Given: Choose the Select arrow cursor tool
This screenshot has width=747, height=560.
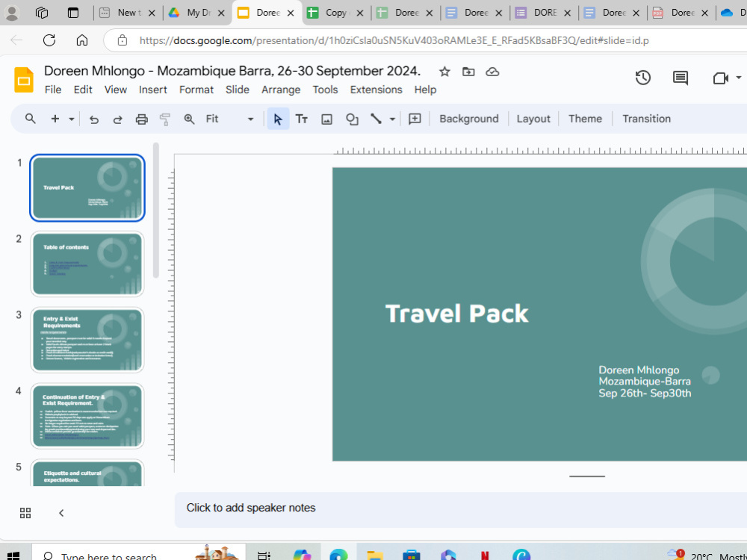Looking at the screenshot, I should pos(278,119).
